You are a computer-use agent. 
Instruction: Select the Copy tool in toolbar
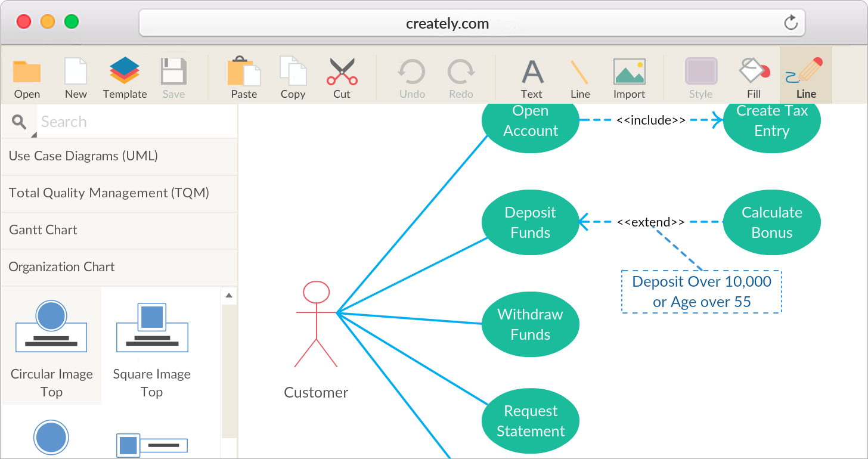click(x=293, y=72)
